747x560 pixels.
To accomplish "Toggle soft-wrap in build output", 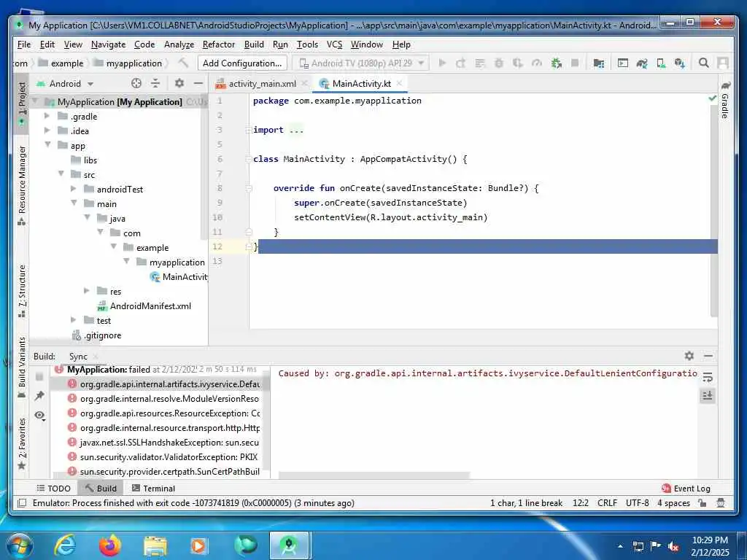I will 708,377.
